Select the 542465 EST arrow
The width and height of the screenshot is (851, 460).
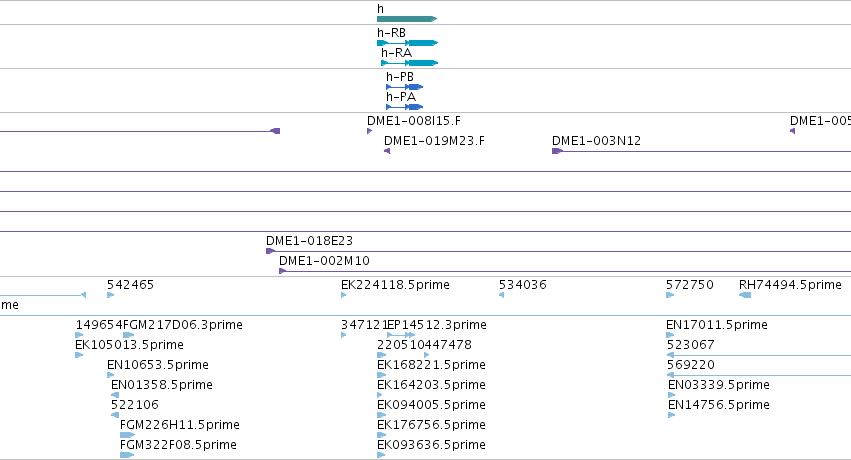(x=111, y=295)
